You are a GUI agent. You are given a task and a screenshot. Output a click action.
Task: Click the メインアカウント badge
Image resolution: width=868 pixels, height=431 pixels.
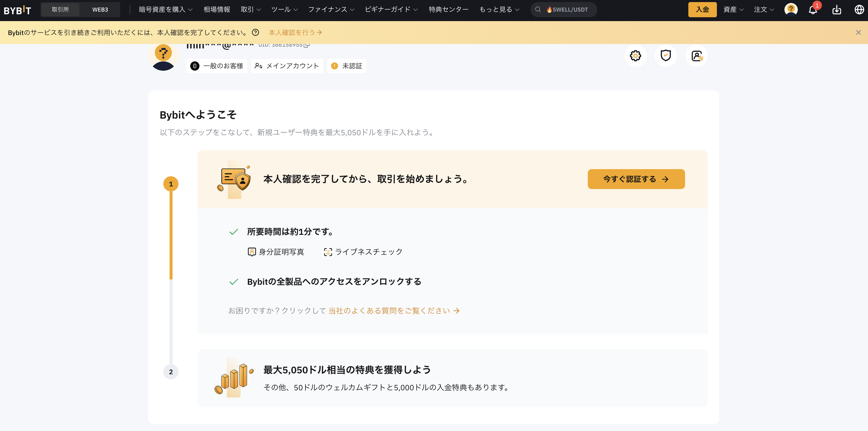[287, 66]
